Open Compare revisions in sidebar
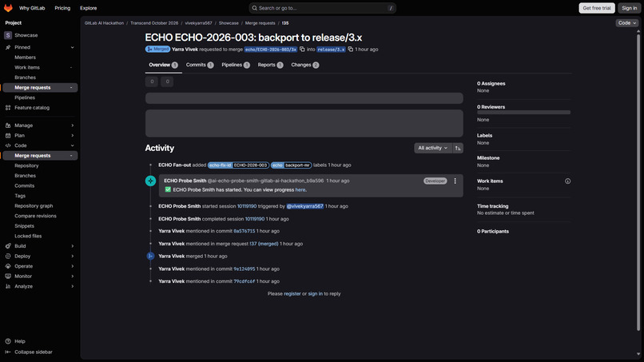 click(x=35, y=216)
